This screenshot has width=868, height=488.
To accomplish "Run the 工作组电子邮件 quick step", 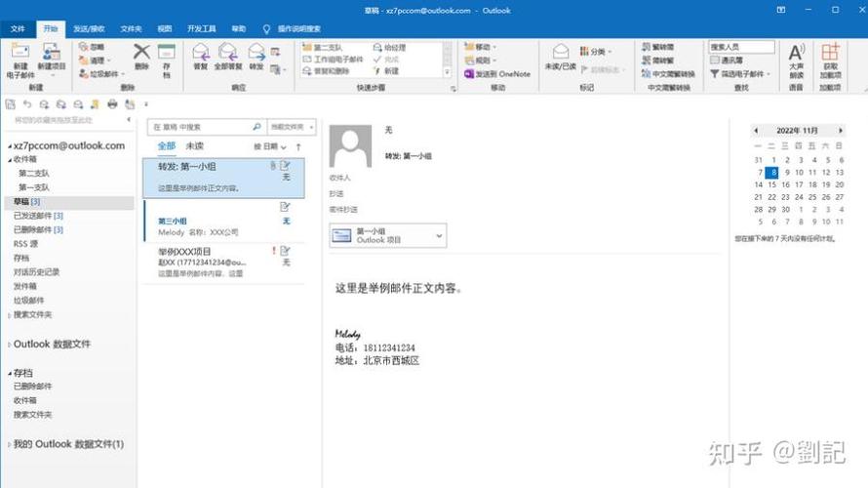I will [334, 60].
